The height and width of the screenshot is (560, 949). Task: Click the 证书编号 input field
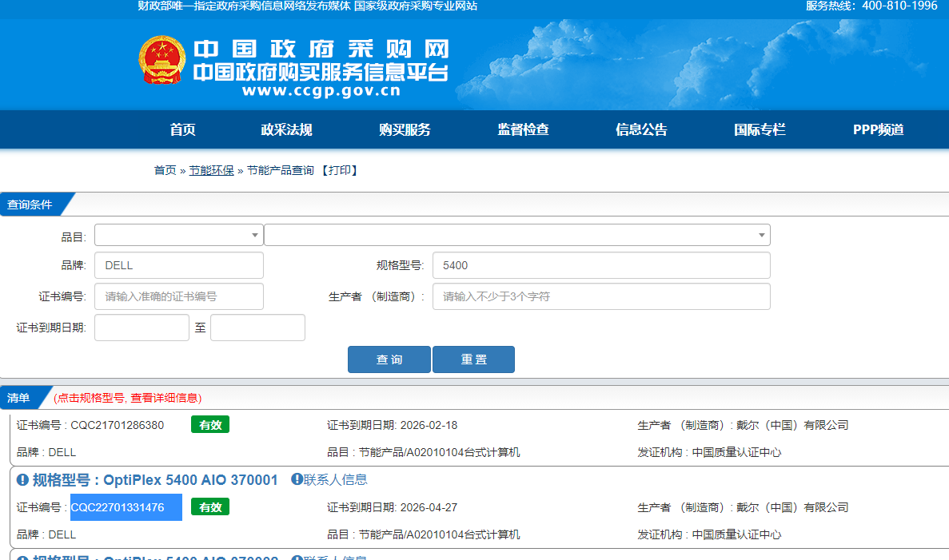178,296
